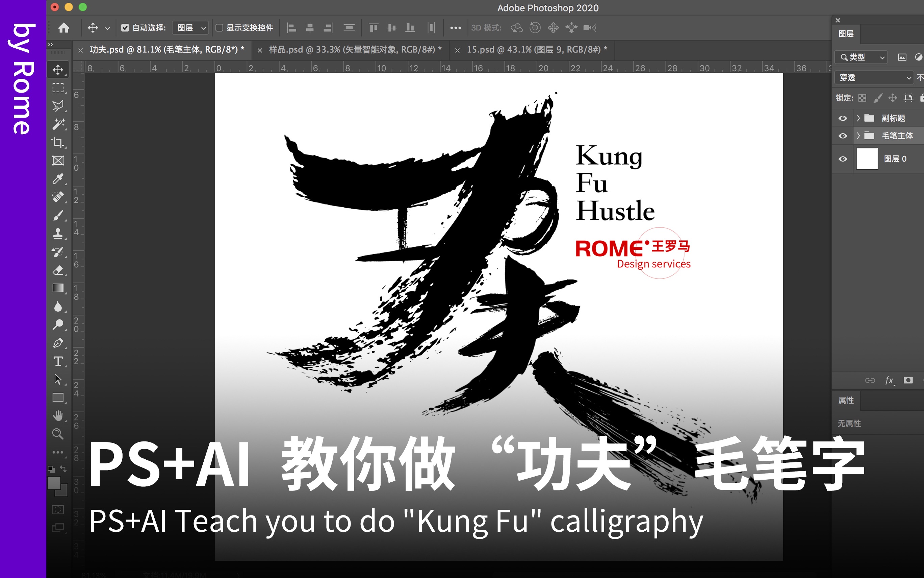Select the Frame tool

(x=58, y=161)
